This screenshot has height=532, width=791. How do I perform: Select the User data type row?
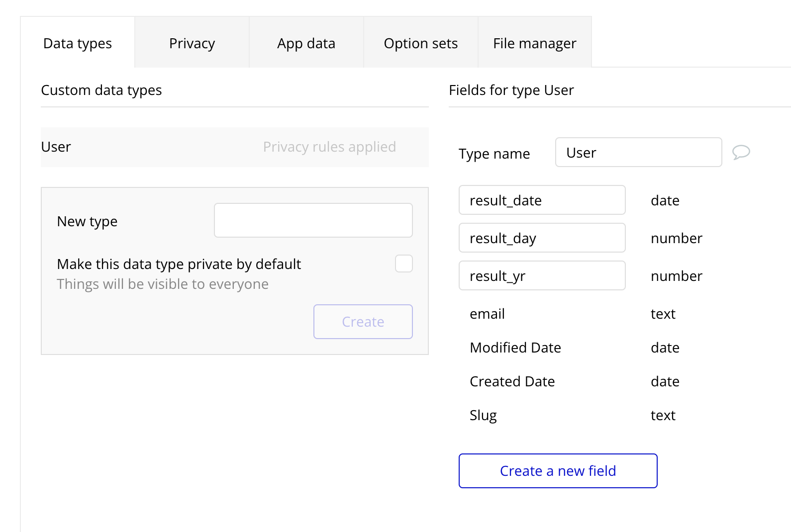click(x=149, y=147)
